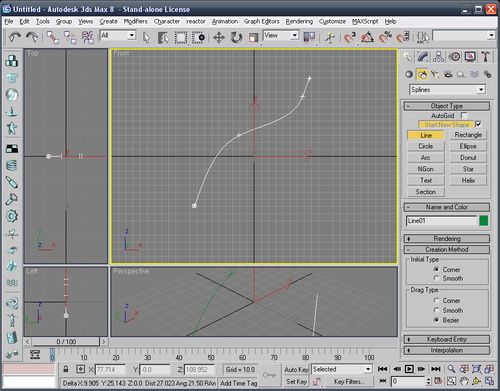Open the Hierarchy command panel tab

pyautogui.click(x=439, y=57)
